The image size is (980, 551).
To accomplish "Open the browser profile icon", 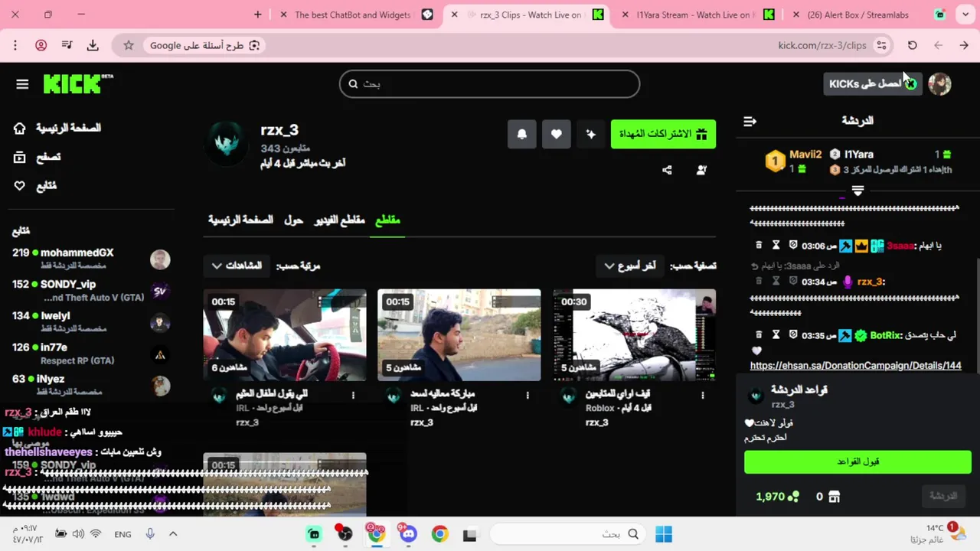I will click(x=41, y=45).
